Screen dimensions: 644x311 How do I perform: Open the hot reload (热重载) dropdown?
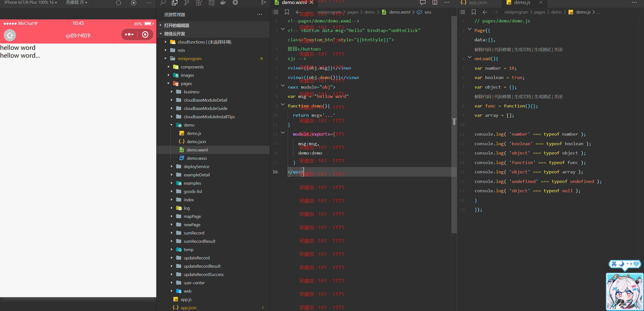click(77, 3)
